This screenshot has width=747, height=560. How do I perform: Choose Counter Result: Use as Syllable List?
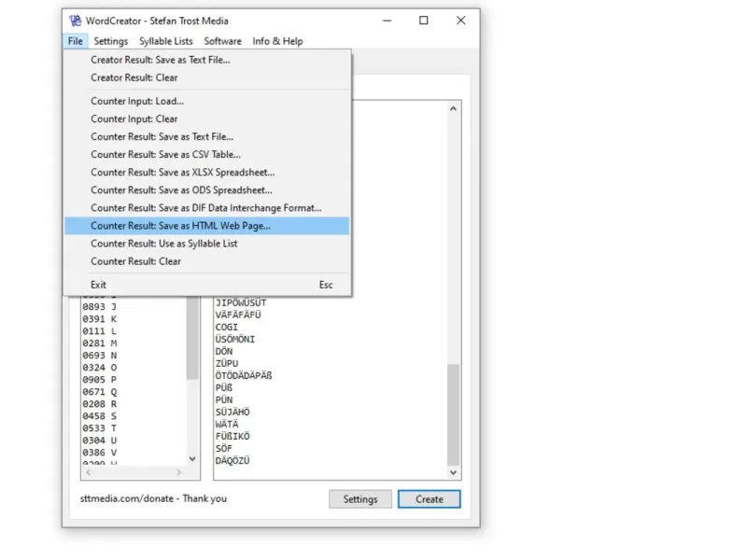tap(206, 244)
